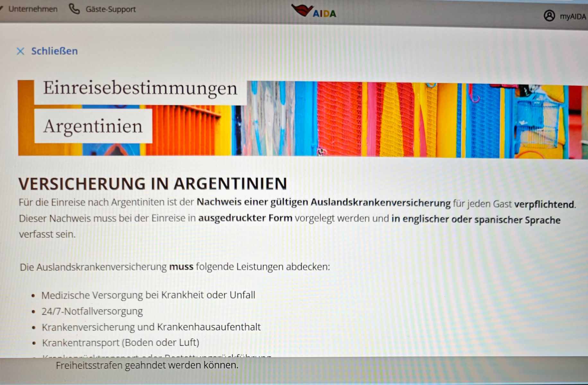Open the myAIDA user profile icon
This screenshot has width=588, height=385.
pos(549,15)
